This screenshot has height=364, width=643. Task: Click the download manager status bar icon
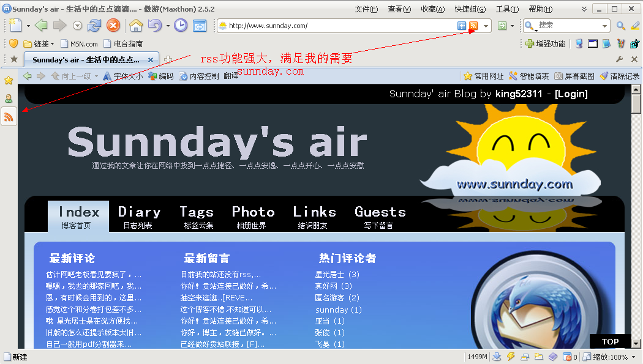497,357
